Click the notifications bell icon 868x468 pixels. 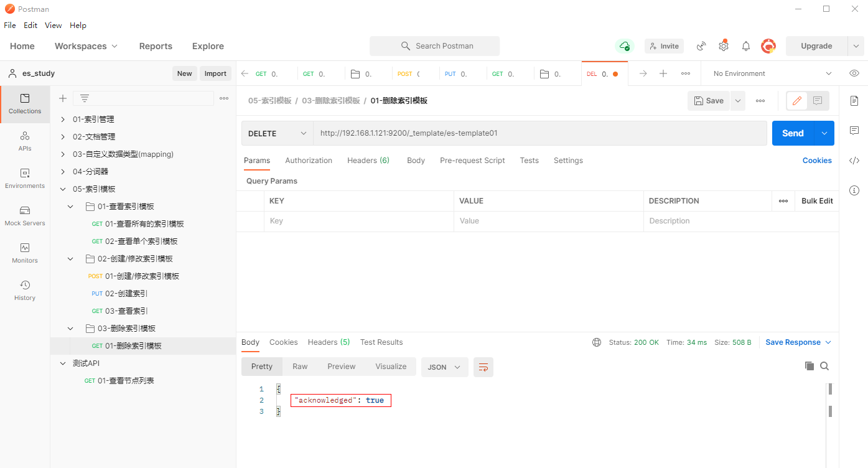coord(745,46)
